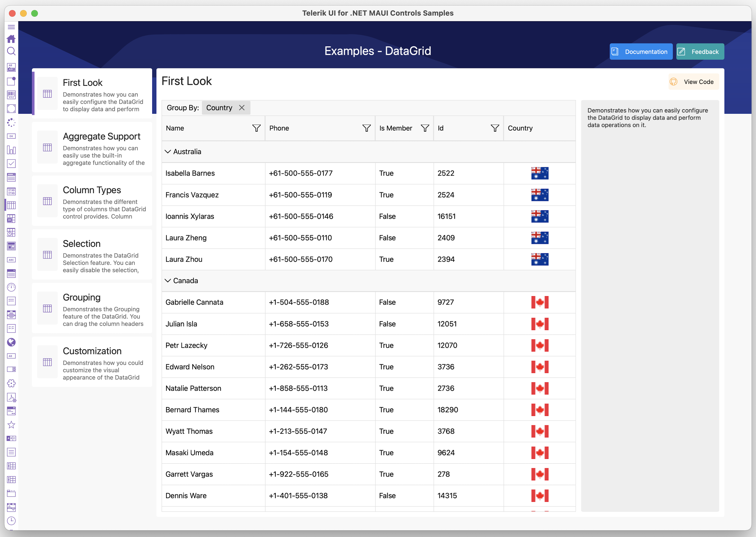Select the Selection example

(92, 254)
